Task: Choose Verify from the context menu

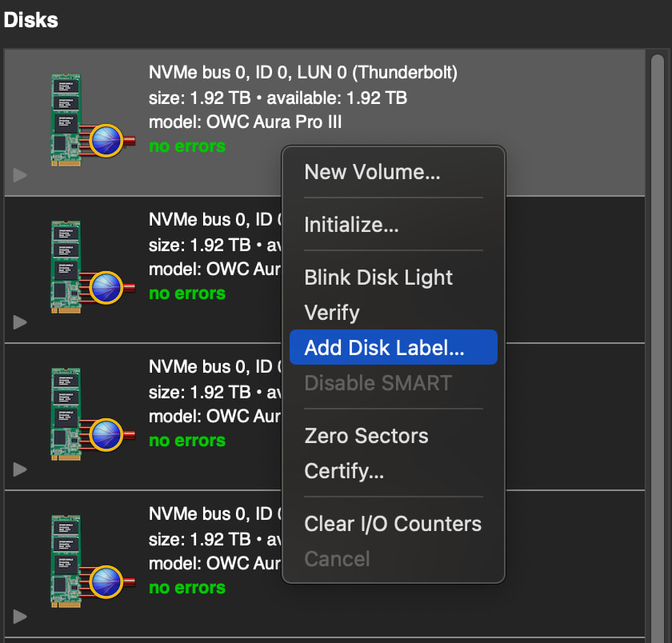Action: point(332,313)
